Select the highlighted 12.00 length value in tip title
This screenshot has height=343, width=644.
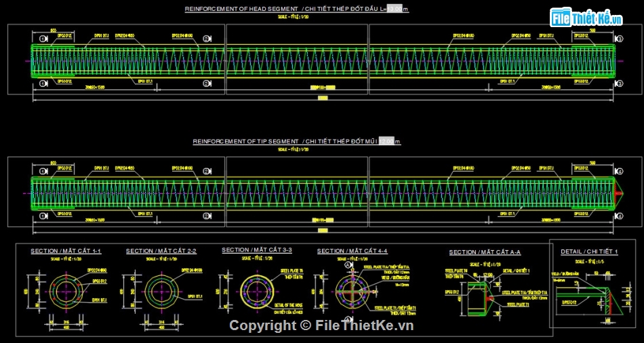click(386, 141)
